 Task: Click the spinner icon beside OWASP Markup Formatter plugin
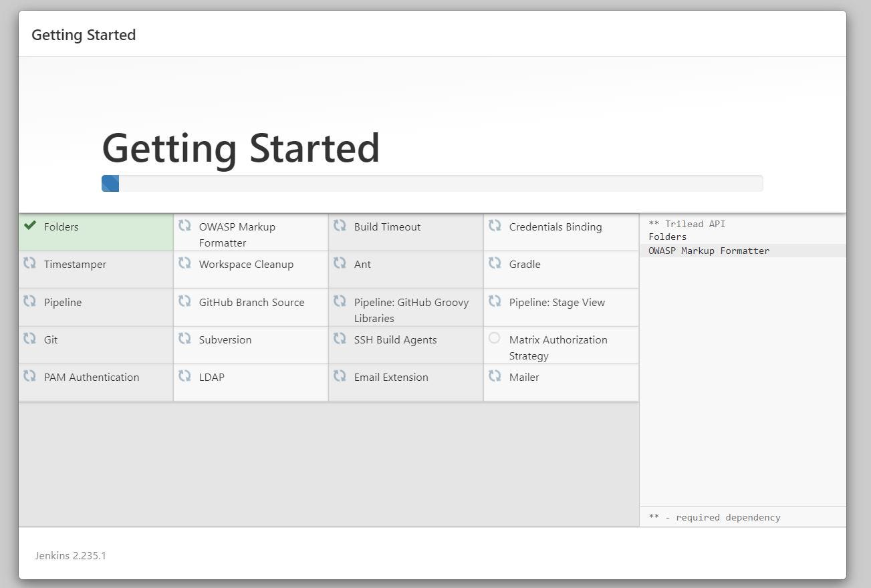click(x=184, y=226)
